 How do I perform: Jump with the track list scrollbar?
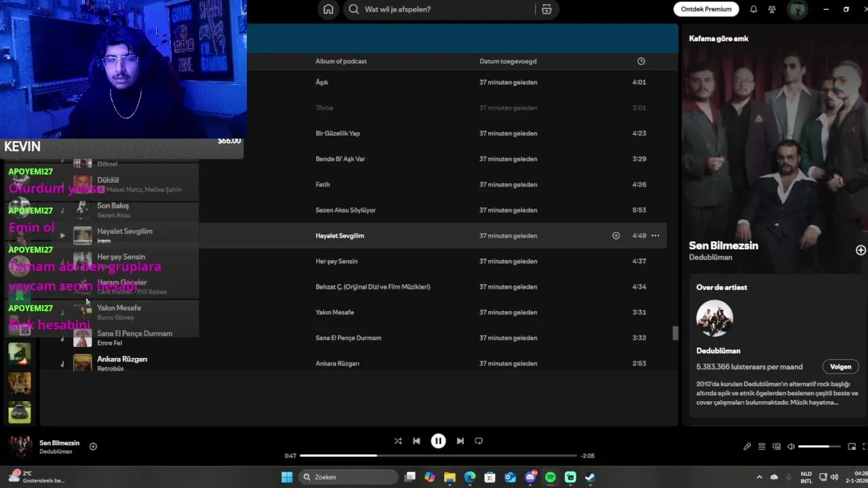click(x=675, y=333)
